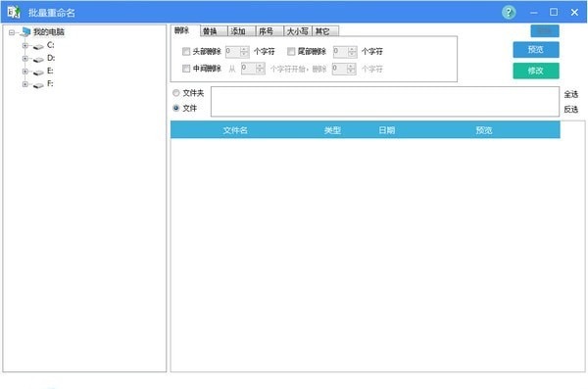Expand the C: drive node
This screenshot has height=389, width=588.
[x=25, y=45]
